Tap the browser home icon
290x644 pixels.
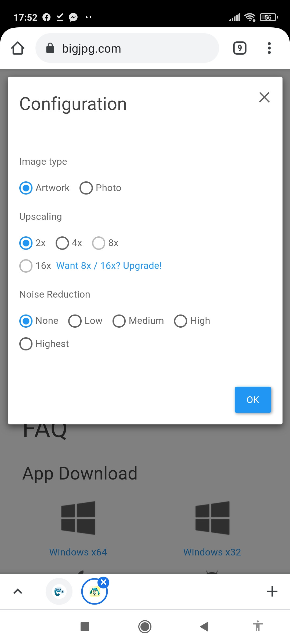click(18, 48)
